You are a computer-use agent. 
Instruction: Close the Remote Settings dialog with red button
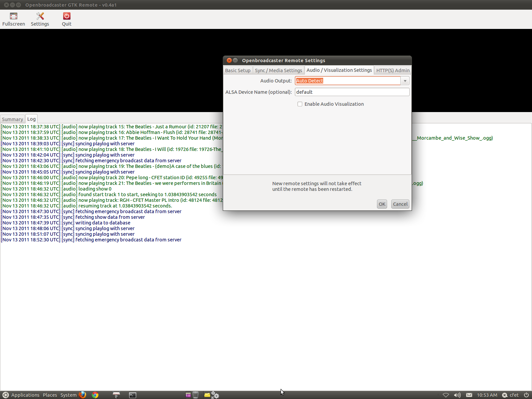click(x=229, y=60)
